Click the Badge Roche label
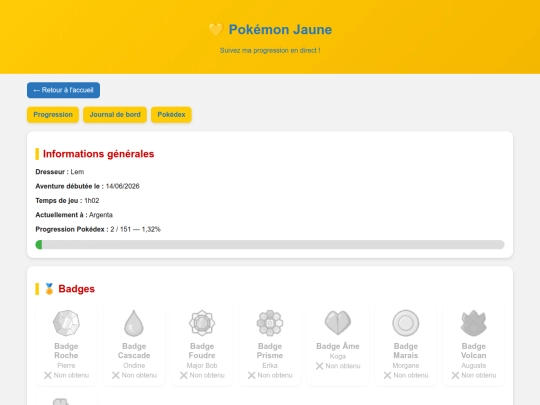The image size is (540, 405). [66, 351]
